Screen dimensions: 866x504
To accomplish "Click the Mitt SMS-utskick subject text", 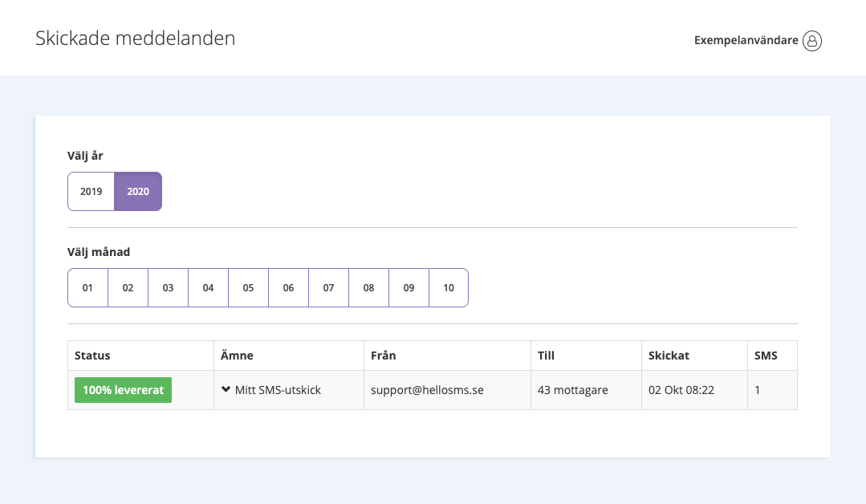I will 278,390.
